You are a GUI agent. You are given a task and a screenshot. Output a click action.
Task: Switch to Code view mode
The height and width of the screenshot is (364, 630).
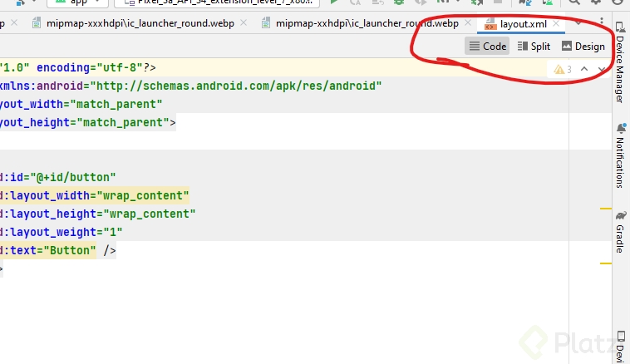coord(487,47)
